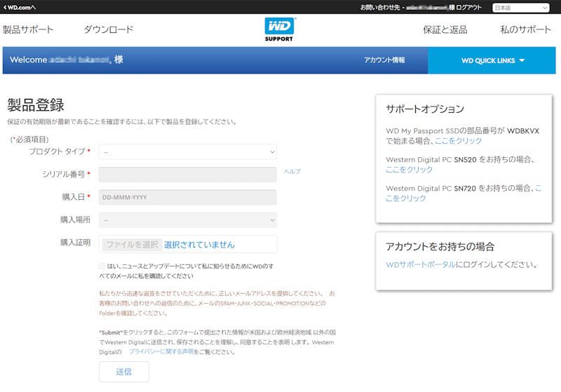Check the WD news subscription checkbox
561x392 pixels.
(x=102, y=266)
